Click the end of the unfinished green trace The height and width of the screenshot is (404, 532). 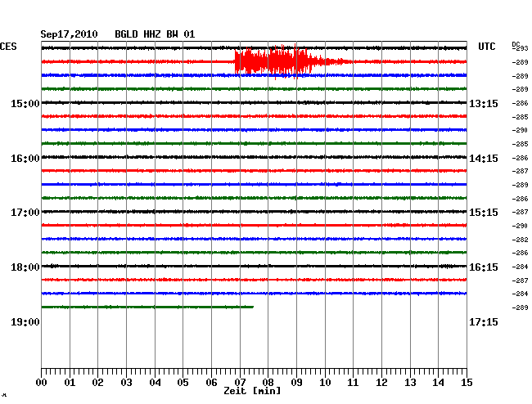click(252, 307)
